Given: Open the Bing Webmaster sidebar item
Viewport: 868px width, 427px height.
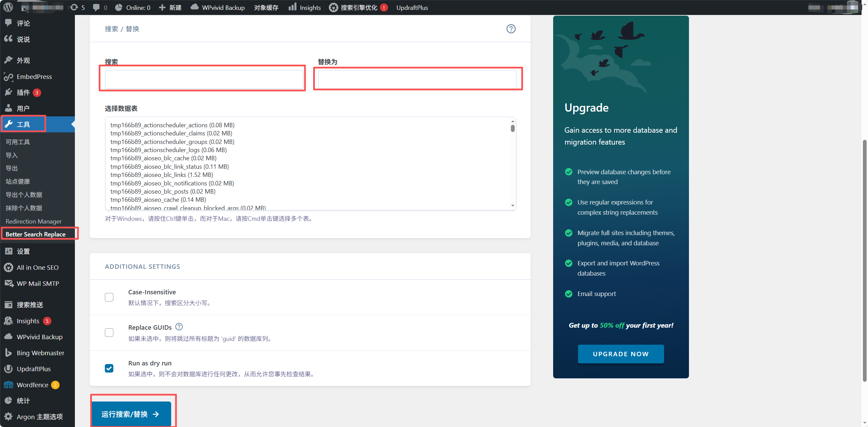Looking at the screenshot, I should click(x=40, y=353).
